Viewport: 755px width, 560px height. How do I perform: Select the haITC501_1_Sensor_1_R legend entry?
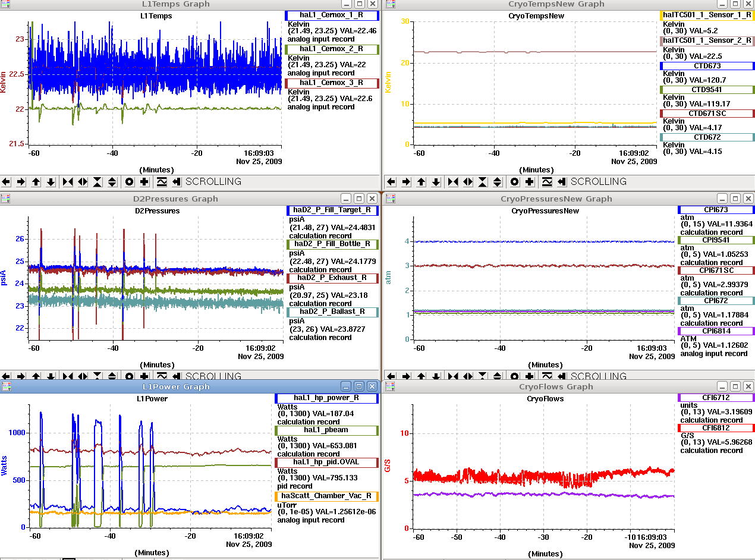point(707,15)
